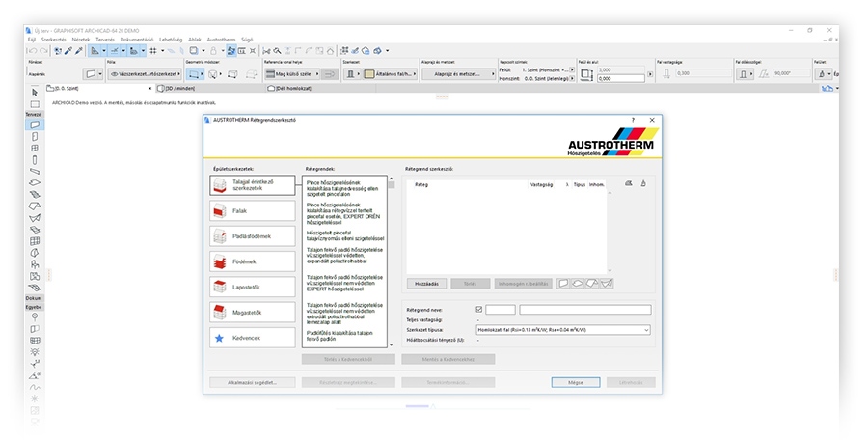Select the Lapostetők structure category
This screenshot has height=440, width=868.
tap(253, 287)
